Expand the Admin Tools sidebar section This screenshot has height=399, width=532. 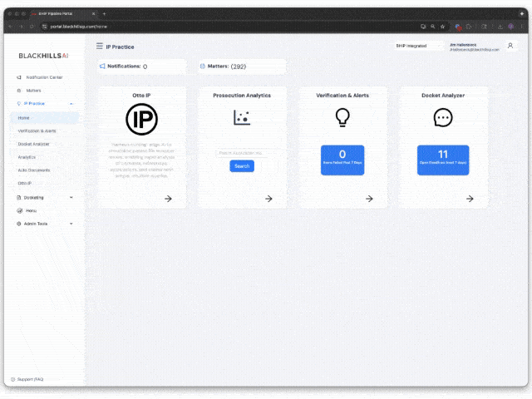71,224
